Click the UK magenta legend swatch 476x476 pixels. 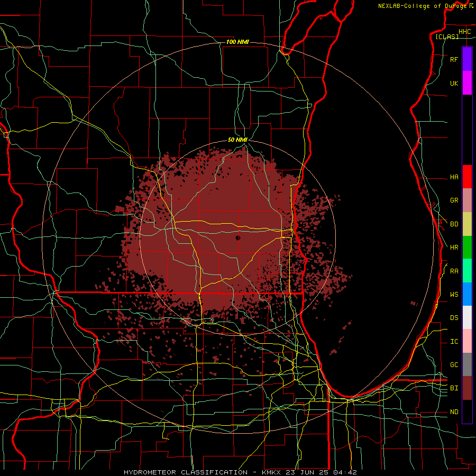[467, 83]
